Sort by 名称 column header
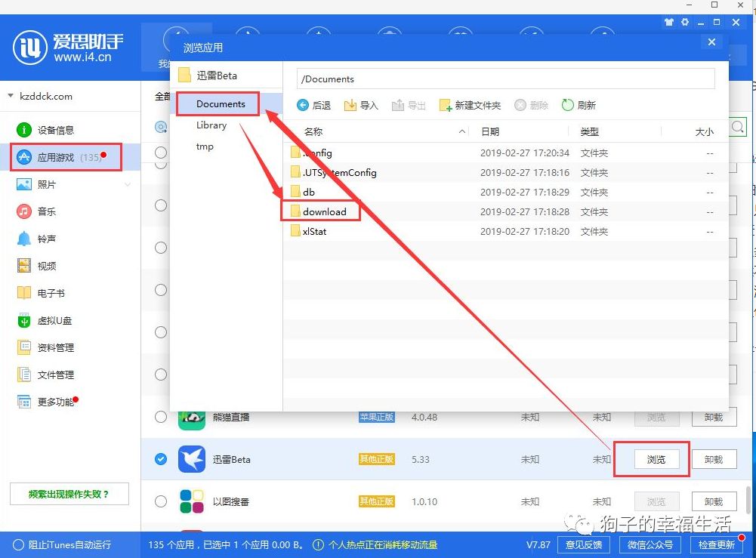Screen dimensions: 756x558 click(313, 131)
